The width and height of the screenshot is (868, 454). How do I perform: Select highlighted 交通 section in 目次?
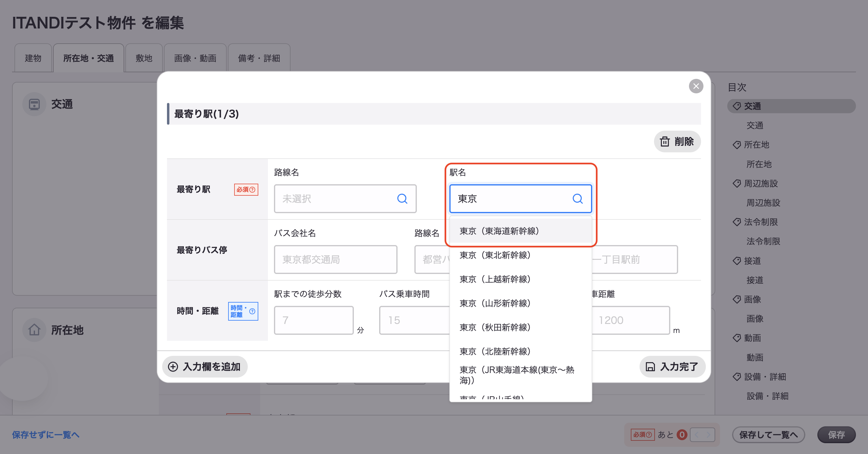[x=791, y=106]
